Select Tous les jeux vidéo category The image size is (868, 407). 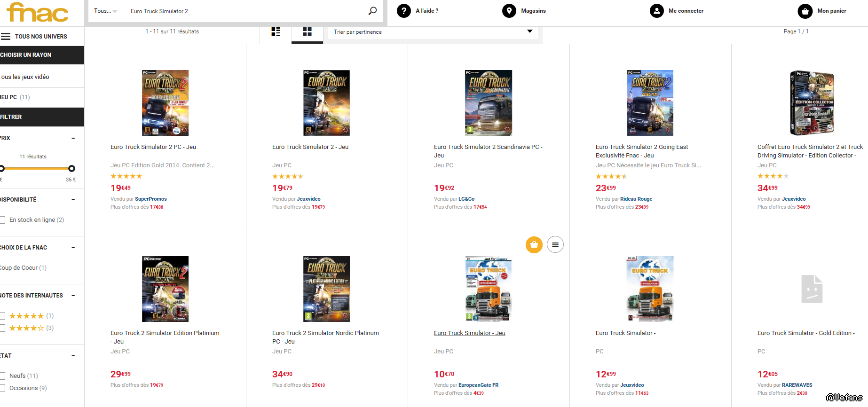[x=24, y=77]
